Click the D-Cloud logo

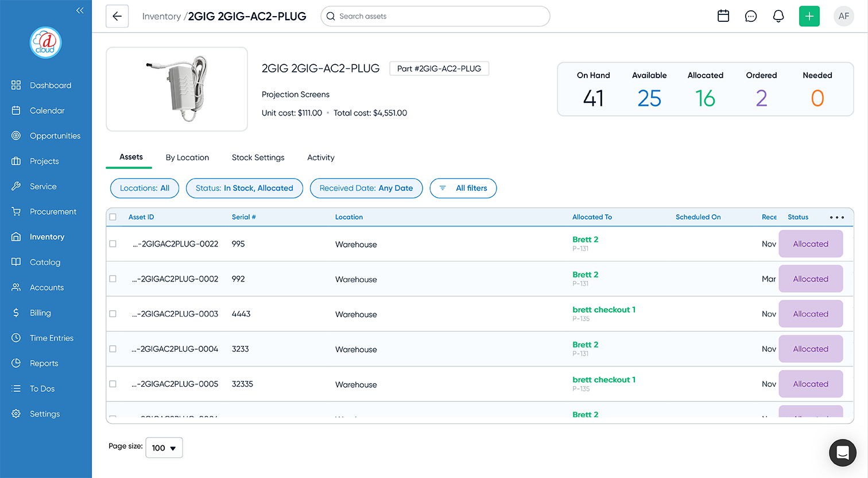coord(45,43)
